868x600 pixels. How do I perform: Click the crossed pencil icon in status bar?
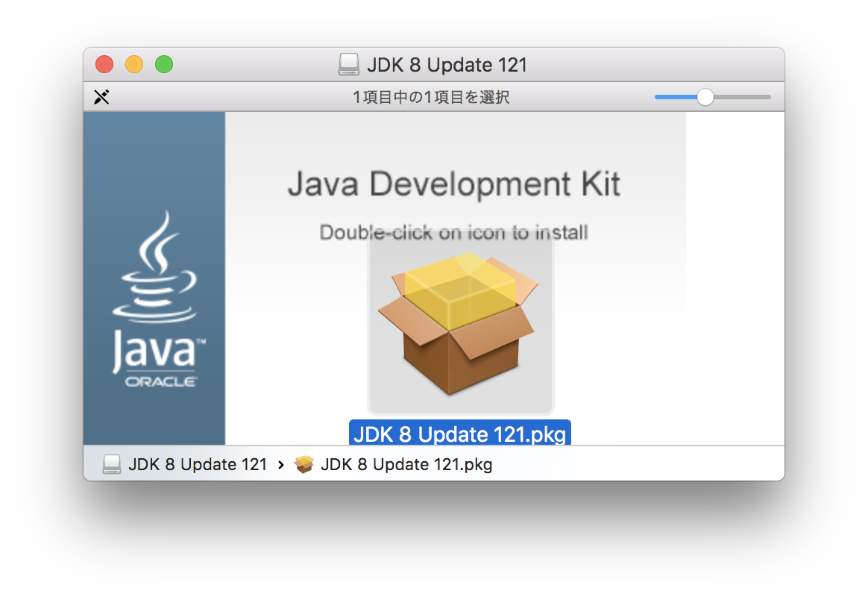pyautogui.click(x=101, y=97)
